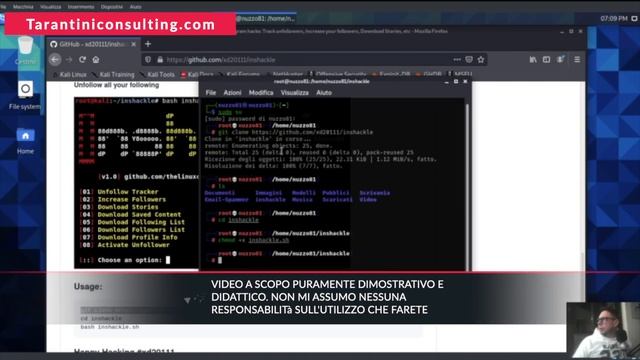Open the File menu in terminal
Image resolution: width=640 pixels, height=360 pixels.
click(x=211, y=93)
